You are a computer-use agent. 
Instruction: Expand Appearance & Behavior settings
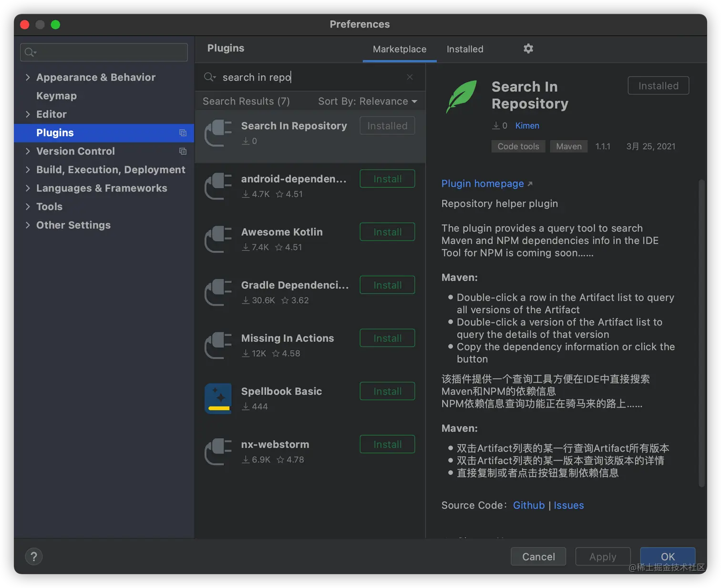tap(28, 77)
